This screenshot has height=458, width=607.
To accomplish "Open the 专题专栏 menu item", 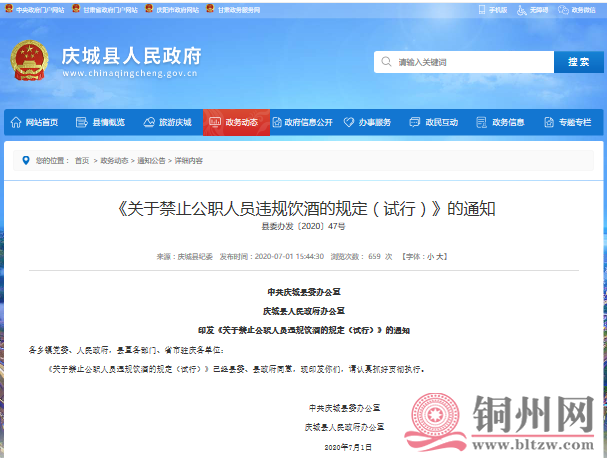I will pos(575,122).
